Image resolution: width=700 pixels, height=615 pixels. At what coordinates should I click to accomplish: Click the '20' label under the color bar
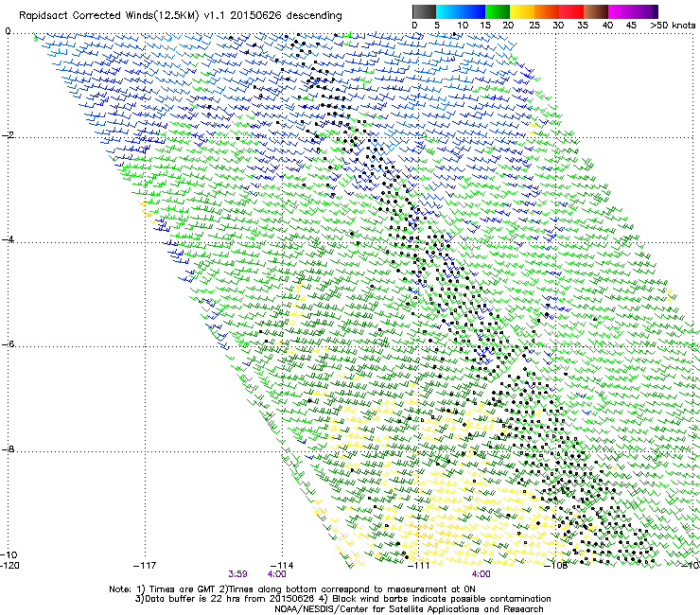pyautogui.click(x=508, y=26)
